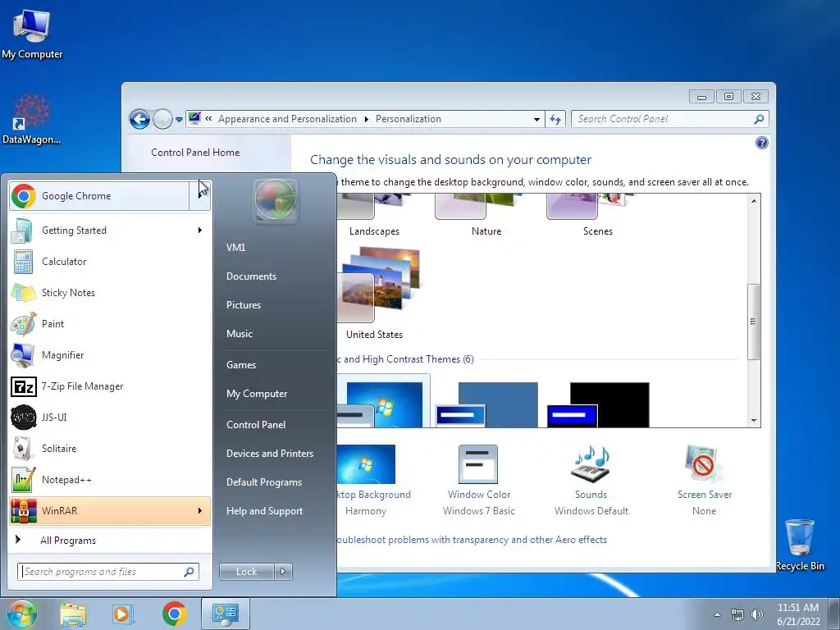Viewport: 840px width, 630px height.
Task: Open Control Panel from Start menu
Action: pyautogui.click(x=256, y=425)
